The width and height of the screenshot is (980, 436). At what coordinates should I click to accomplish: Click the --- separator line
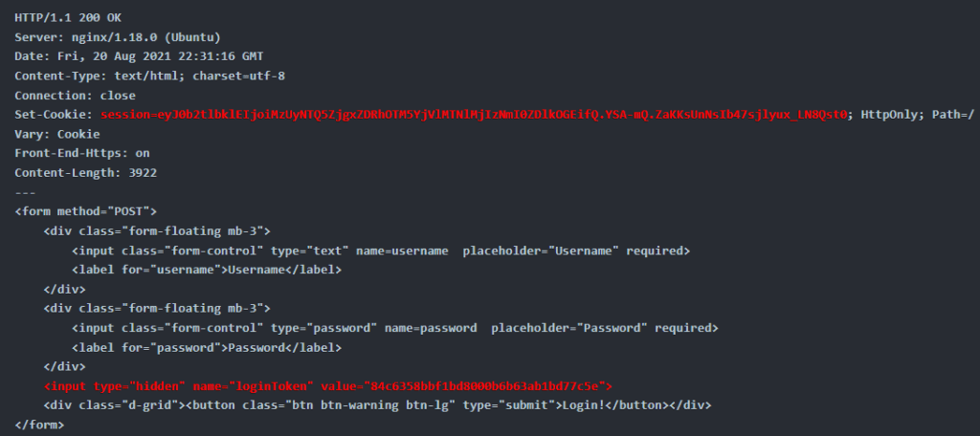26,192
